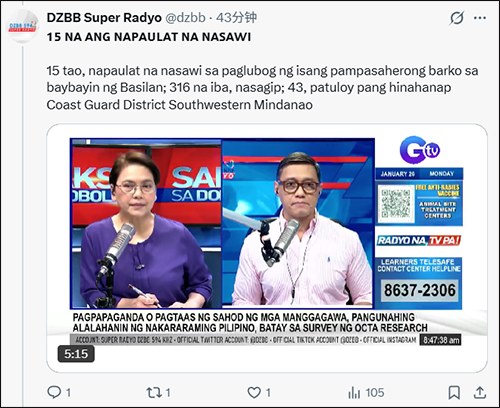Like the tweet with heart icon
The width and height of the screenshot is (500, 408).
point(254,393)
